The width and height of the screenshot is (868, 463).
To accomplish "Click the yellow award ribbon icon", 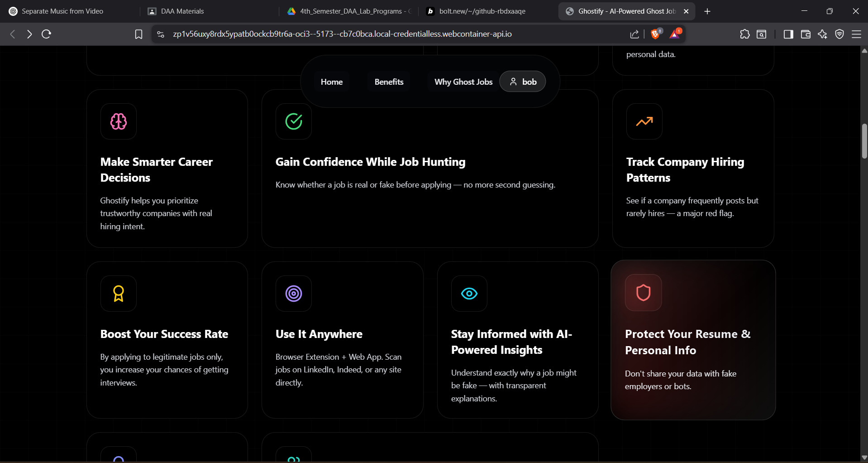I will click(119, 294).
